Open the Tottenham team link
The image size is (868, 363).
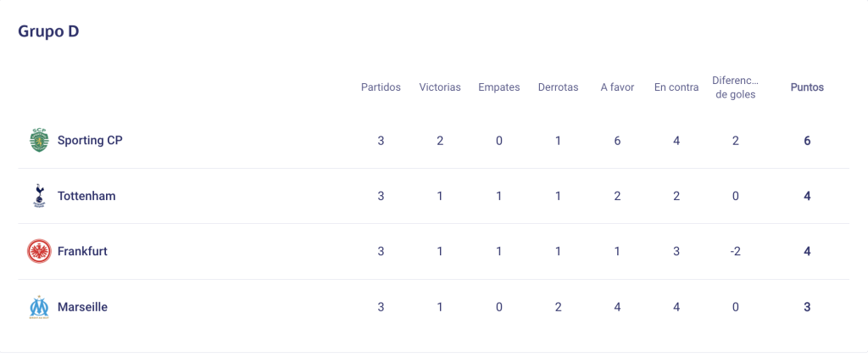click(x=87, y=196)
